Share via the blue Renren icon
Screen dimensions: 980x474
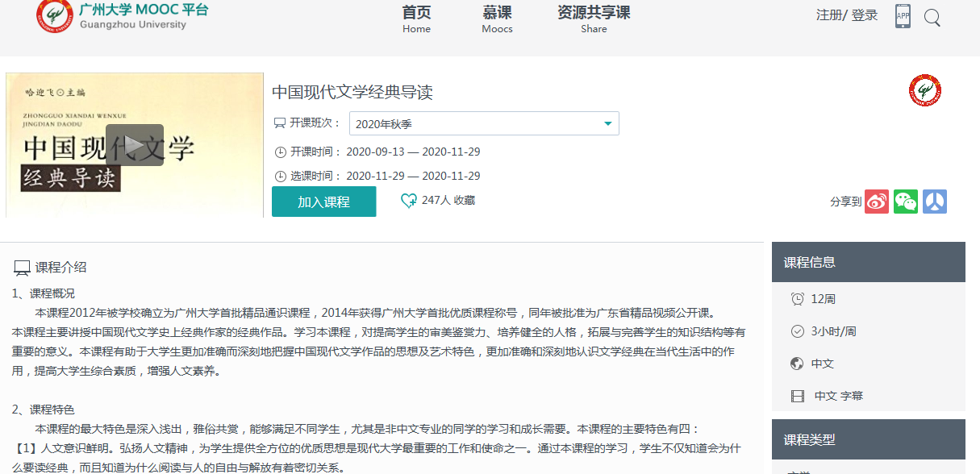pyautogui.click(x=935, y=202)
